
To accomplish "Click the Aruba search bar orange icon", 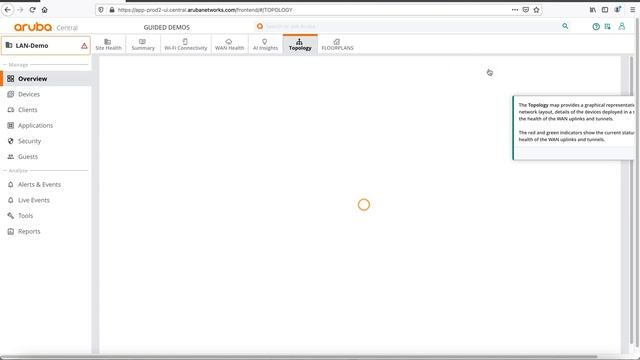I will 260,26.
